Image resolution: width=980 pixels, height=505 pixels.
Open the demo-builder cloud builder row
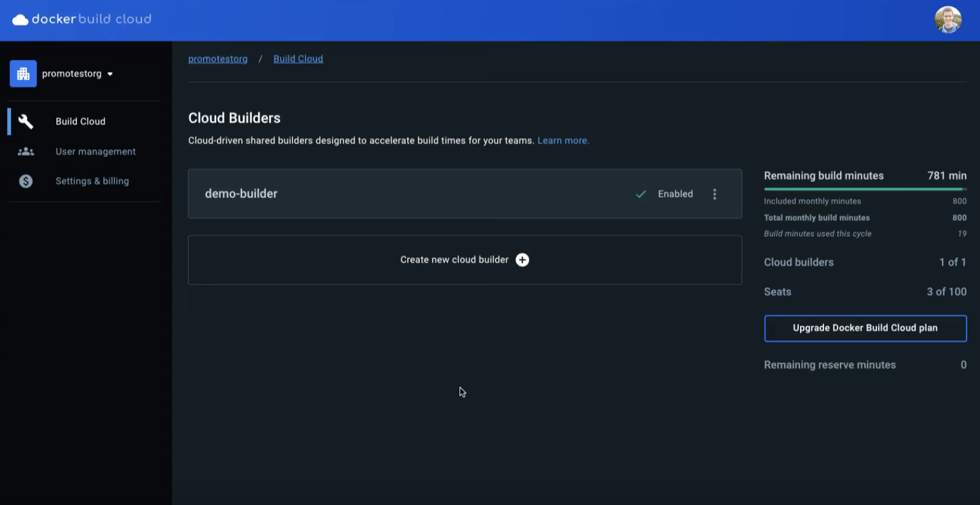(x=465, y=194)
